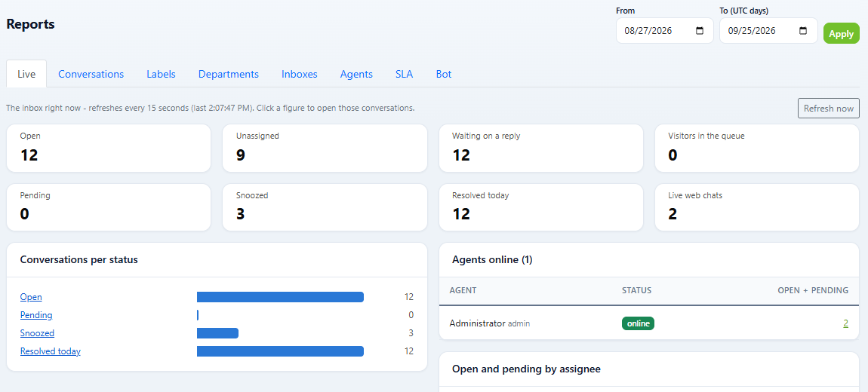Go to the Departments tab
The height and width of the screenshot is (392, 868).
(x=229, y=74)
